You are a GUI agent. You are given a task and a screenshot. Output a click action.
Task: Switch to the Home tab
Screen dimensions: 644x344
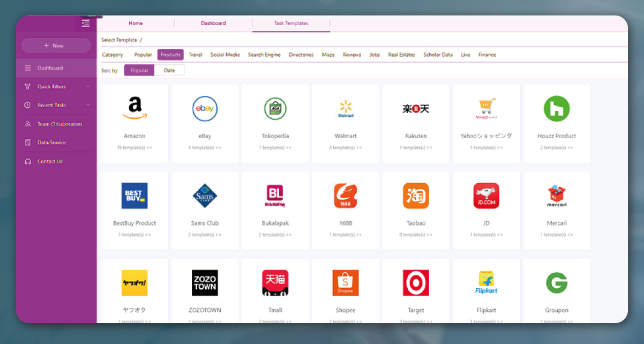click(136, 23)
